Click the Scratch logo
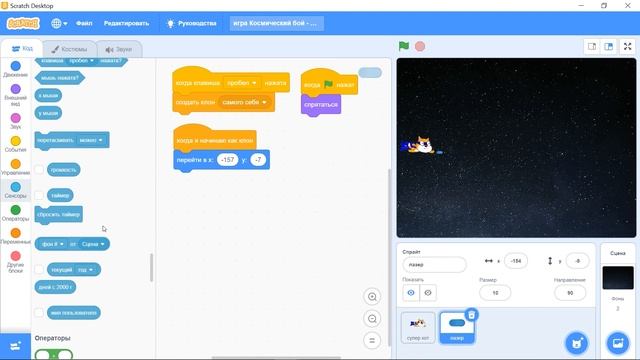This screenshot has height=360, width=640. click(23, 23)
